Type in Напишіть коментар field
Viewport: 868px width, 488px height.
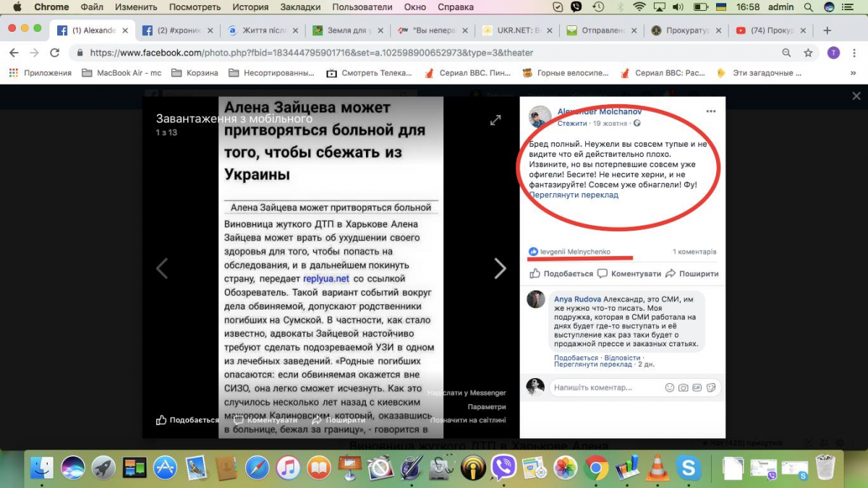[604, 388]
